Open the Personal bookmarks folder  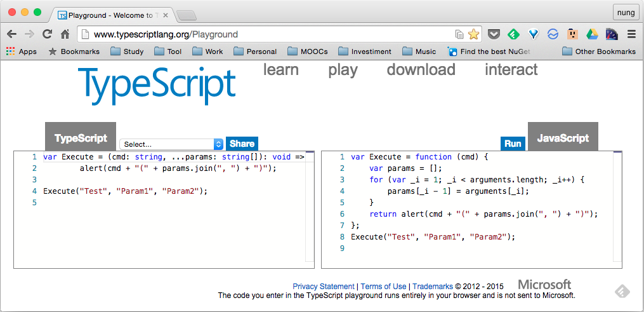pyautogui.click(x=254, y=51)
